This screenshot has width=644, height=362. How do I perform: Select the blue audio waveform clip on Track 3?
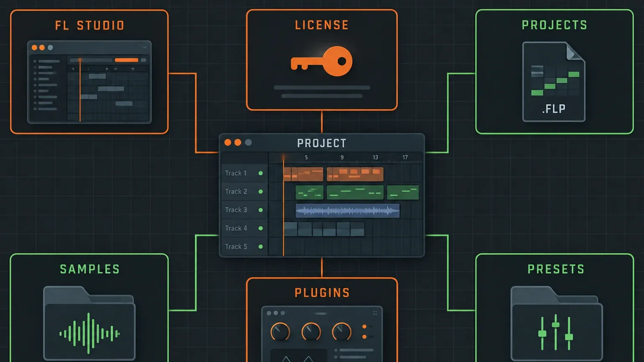point(348,211)
